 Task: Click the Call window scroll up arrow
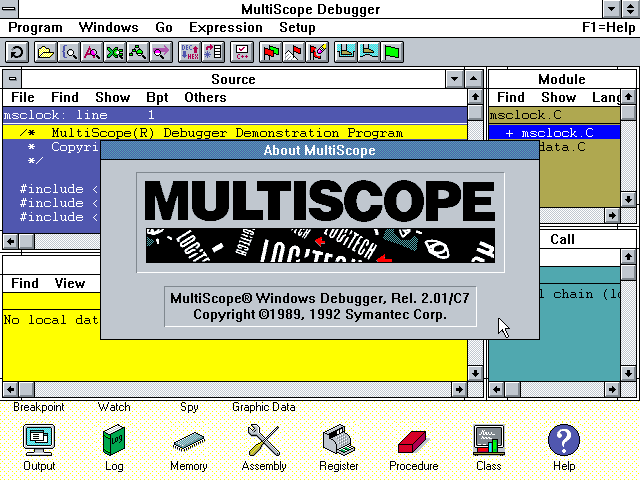628,257
